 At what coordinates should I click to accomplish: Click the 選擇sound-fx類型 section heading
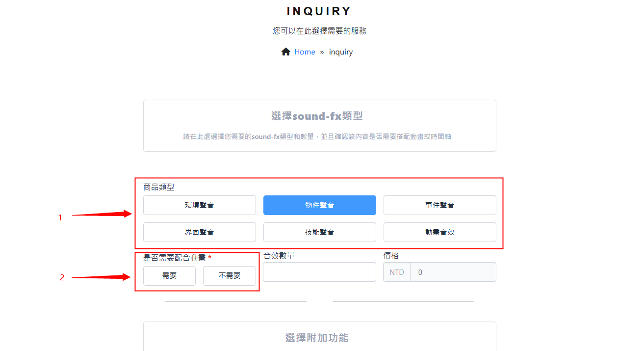(317, 116)
